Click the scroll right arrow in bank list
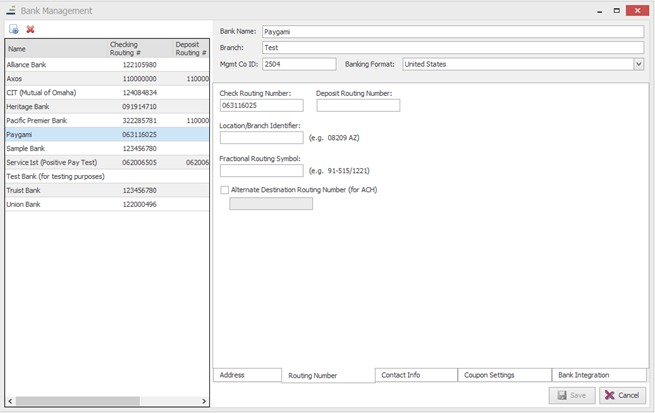655x413 pixels. click(204, 401)
